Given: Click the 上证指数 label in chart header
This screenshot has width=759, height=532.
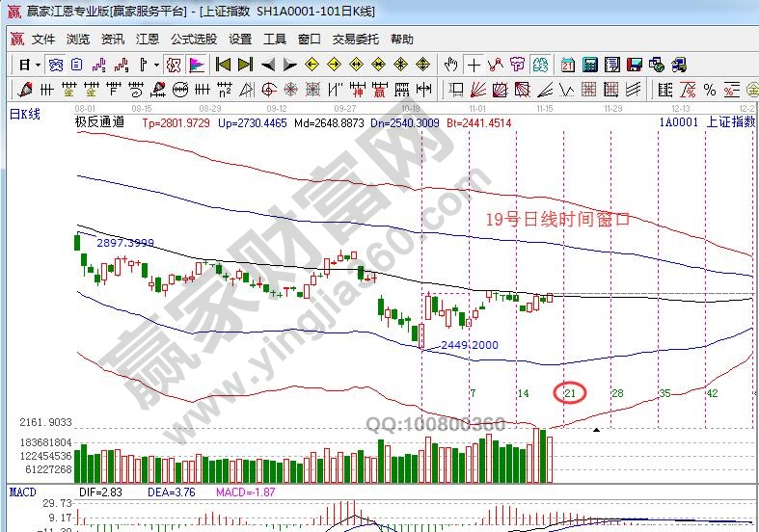Looking at the screenshot, I should click(x=730, y=122).
